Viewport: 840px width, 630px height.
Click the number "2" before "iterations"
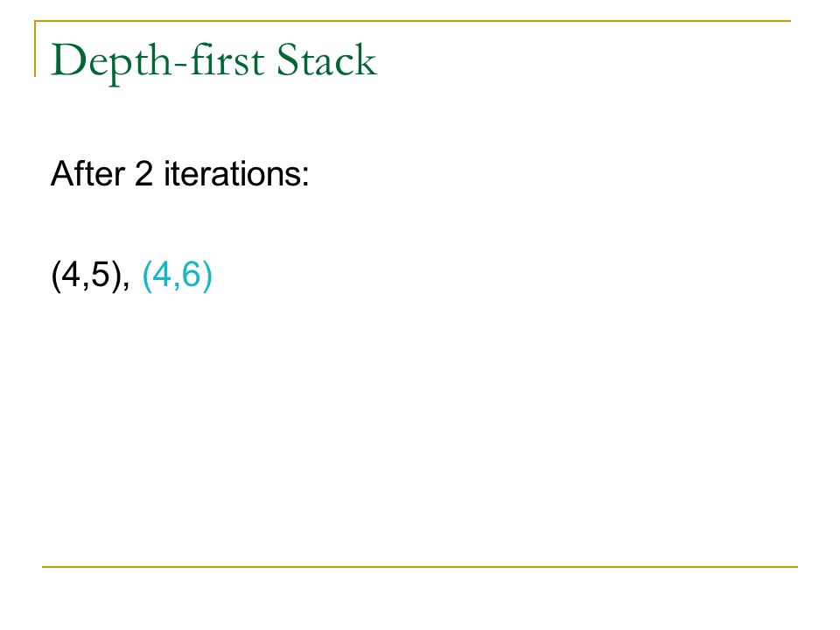143,173
